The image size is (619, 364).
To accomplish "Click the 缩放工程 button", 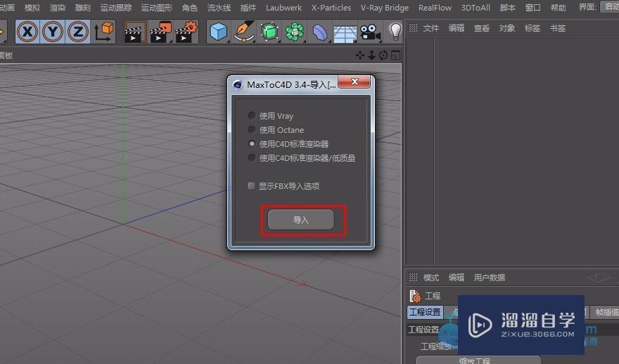I will coord(478,360).
